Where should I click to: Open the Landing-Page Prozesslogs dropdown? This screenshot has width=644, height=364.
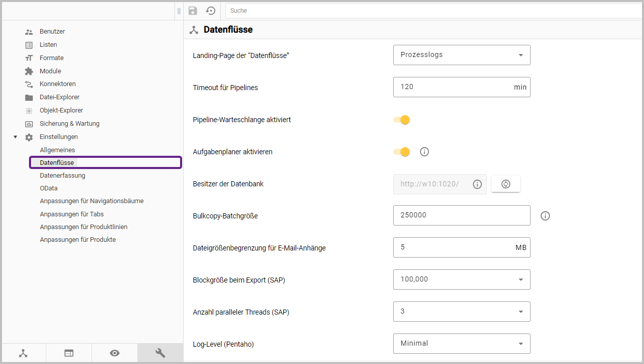(461, 55)
